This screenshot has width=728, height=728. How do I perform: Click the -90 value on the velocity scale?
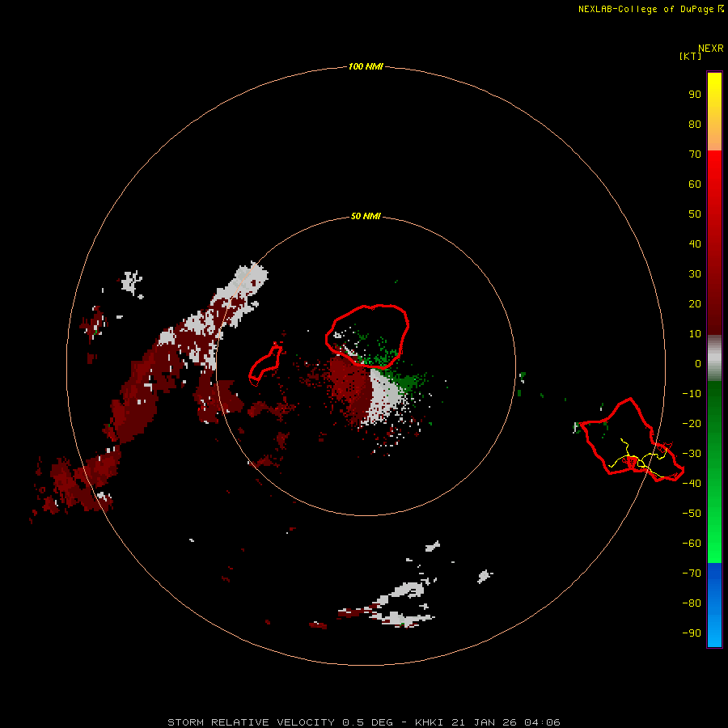pos(692,633)
